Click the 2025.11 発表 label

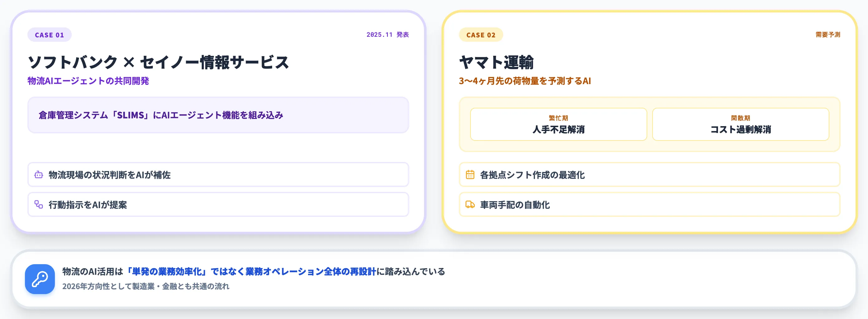[388, 35]
